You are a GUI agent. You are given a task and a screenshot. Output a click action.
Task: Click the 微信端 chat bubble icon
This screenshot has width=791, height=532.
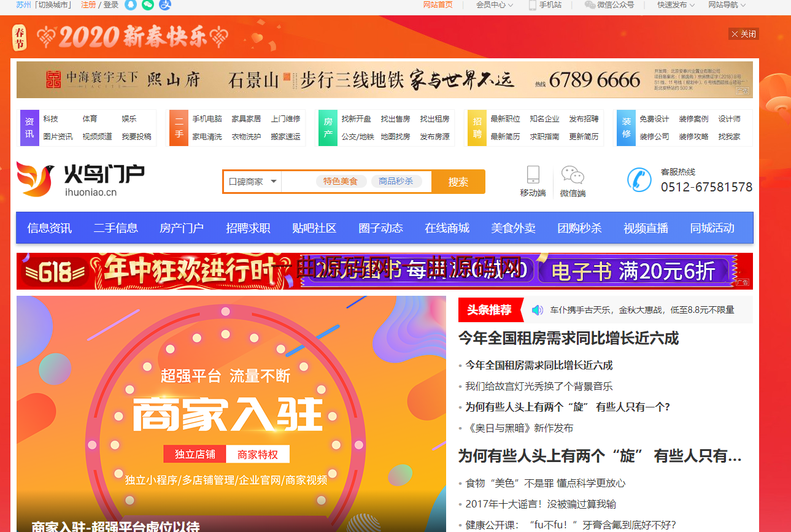[x=573, y=175]
